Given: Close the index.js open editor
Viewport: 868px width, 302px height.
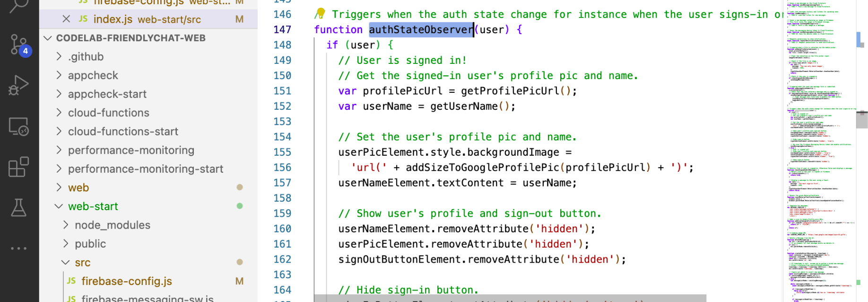Looking at the screenshot, I should tap(66, 19).
